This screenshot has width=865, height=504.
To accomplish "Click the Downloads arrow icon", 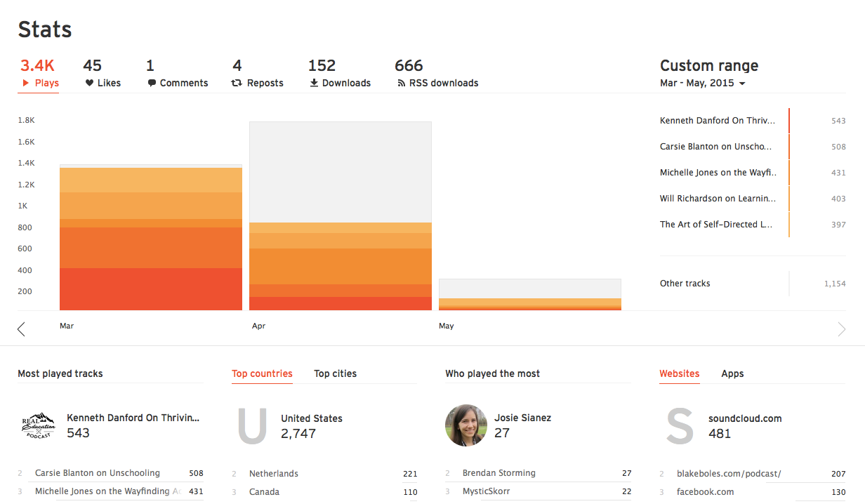I will (x=314, y=83).
